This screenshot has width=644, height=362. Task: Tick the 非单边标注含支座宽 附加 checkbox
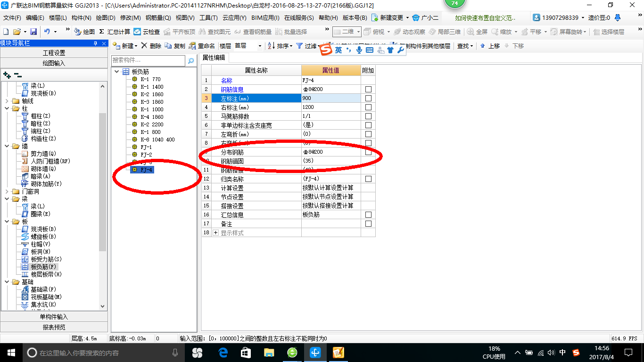(368, 125)
